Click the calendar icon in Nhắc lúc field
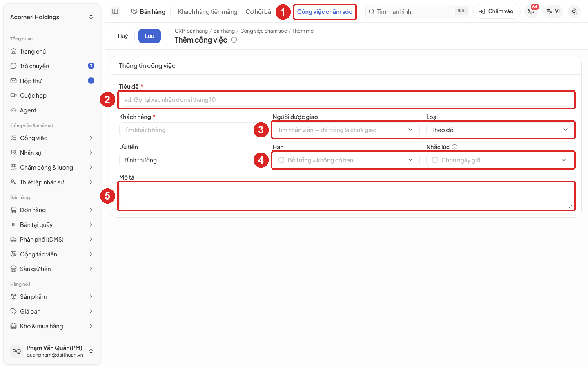 click(x=435, y=160)
